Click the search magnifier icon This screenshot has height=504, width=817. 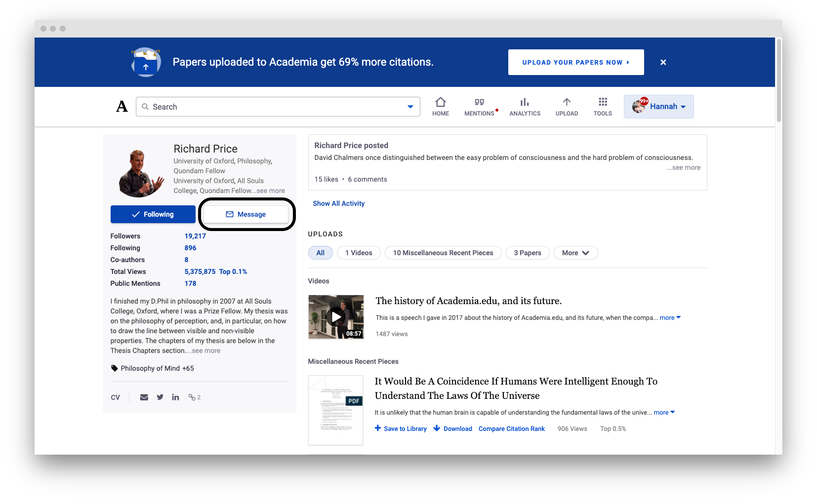145,107
